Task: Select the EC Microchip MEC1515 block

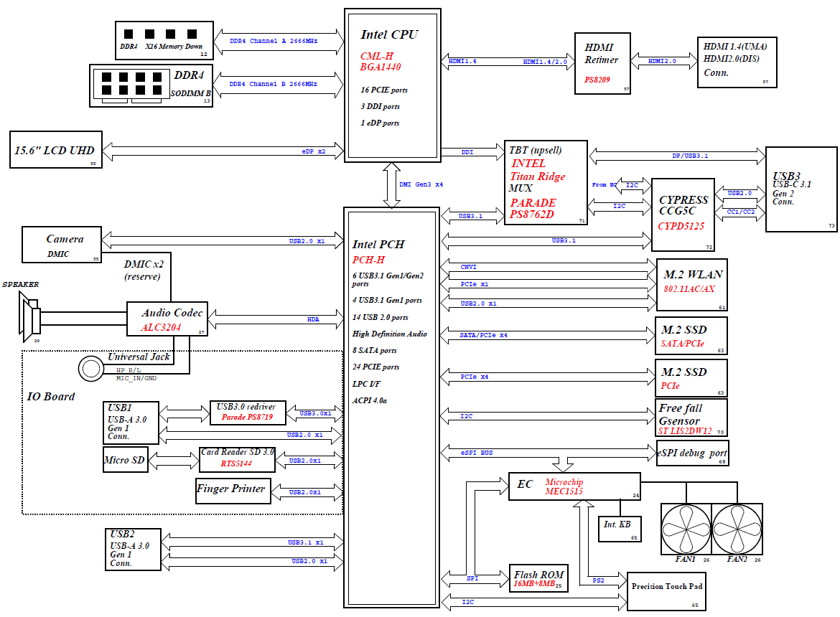Action: point(574,486)
